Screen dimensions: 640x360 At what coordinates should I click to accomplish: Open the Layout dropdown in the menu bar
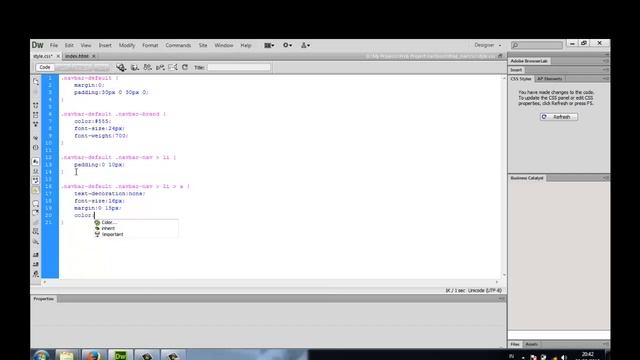[269, 45]
